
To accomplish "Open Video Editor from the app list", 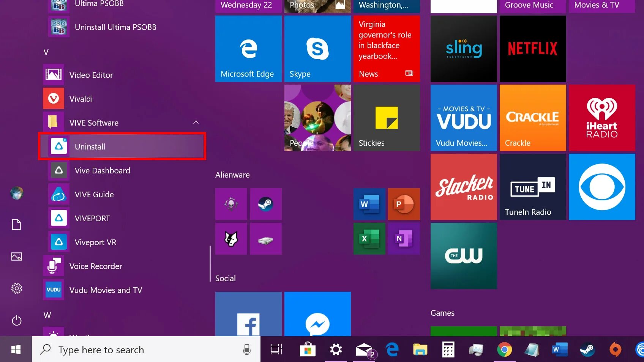I will coord(122,75).
